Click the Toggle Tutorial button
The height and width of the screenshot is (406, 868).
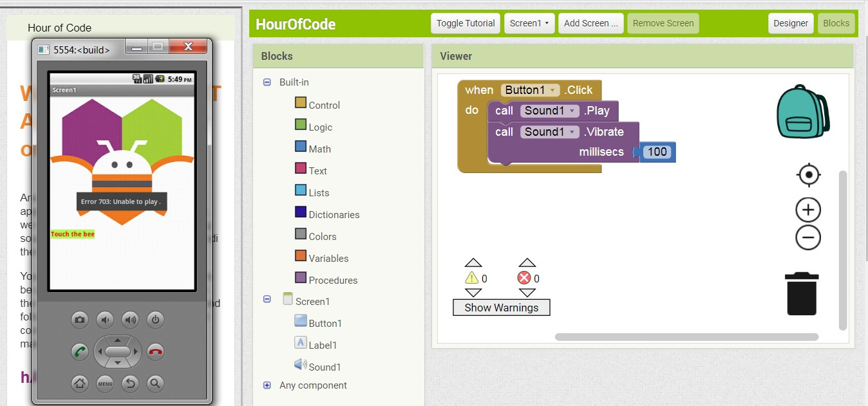click(466, 23)
